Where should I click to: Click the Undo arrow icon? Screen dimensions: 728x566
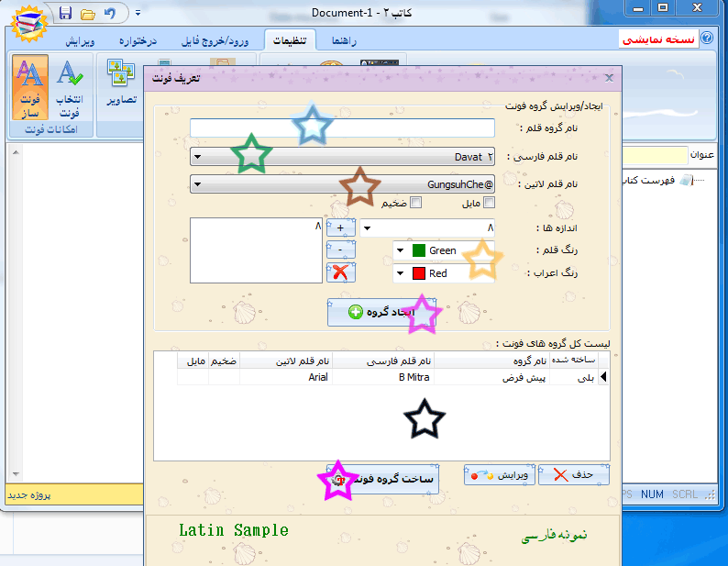click(110, 13)
